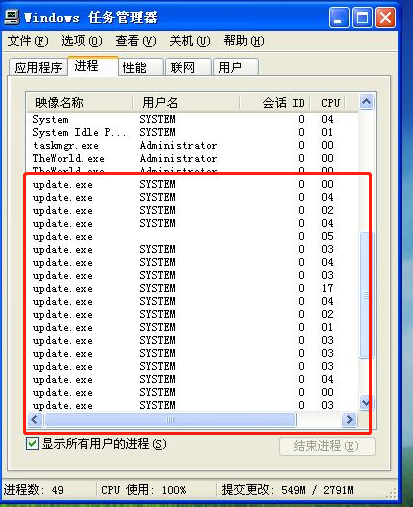Select the taskmgr.exe process row
Viewport: 413px width, 507px height.
pos(193,145)
